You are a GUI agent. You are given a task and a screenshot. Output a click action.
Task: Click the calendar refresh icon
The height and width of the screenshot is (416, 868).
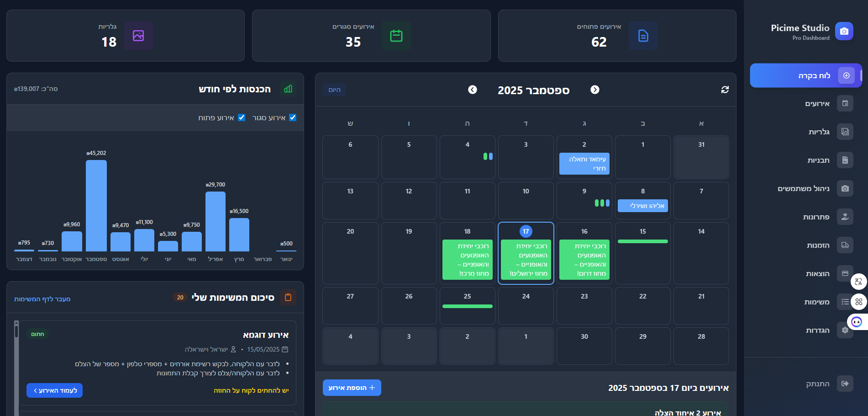(x=725, y=90)
